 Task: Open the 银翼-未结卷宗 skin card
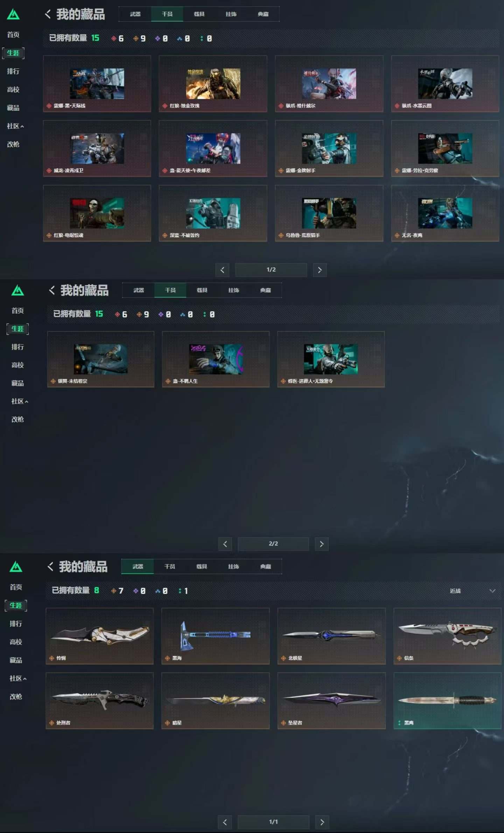pos(101,359)
